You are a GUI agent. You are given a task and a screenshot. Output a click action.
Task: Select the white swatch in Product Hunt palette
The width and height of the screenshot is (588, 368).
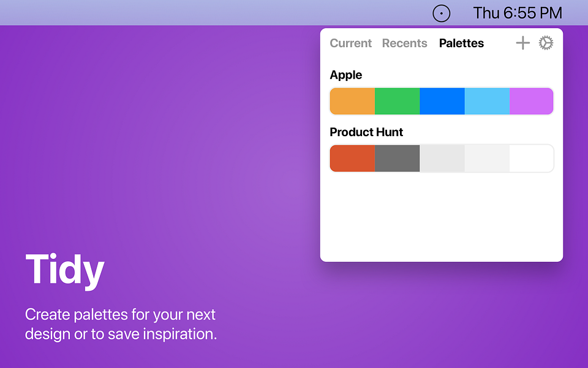coord(531,158)
